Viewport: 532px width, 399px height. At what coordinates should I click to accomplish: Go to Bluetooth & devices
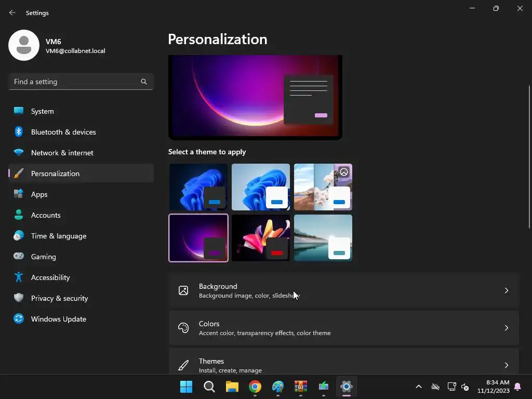(81, 131)
